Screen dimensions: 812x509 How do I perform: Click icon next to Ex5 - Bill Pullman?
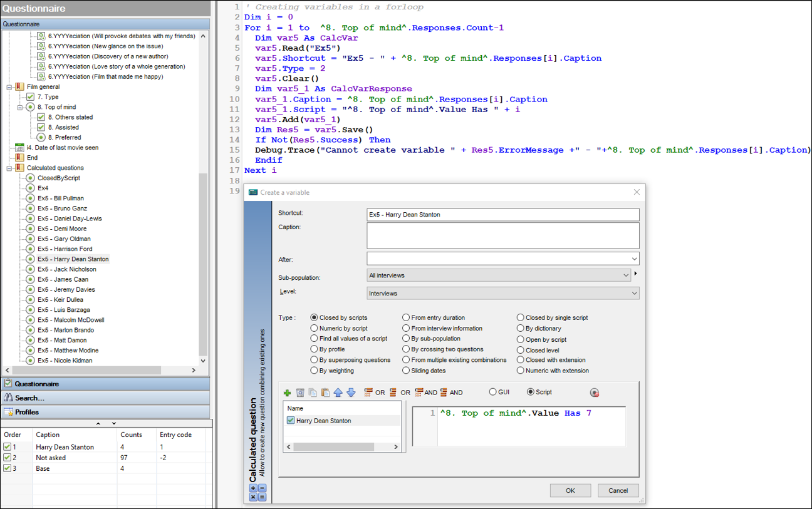coord(30,198)
